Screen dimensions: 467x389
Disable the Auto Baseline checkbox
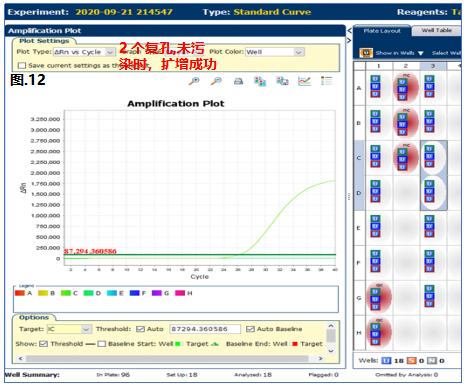(x=250, y=329)
